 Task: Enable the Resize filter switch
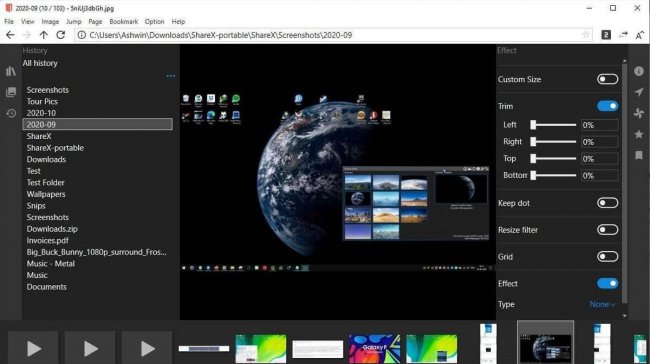607,230
